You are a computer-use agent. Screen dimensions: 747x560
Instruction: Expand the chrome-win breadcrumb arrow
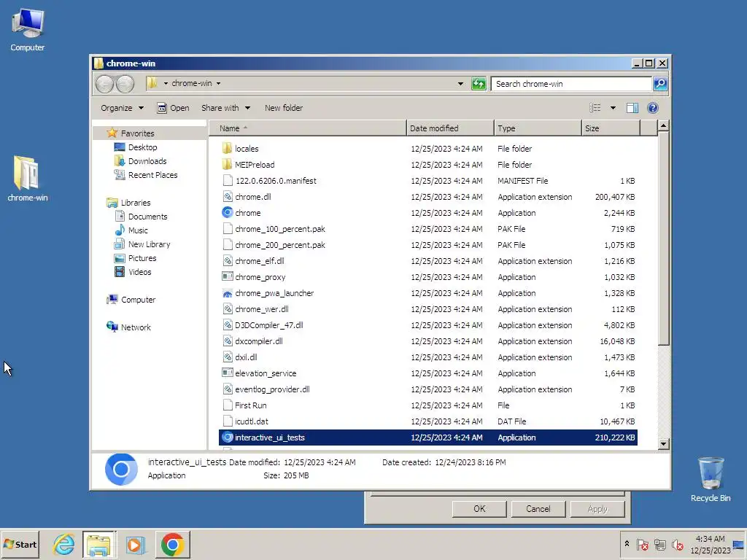[x=219, y=83]
